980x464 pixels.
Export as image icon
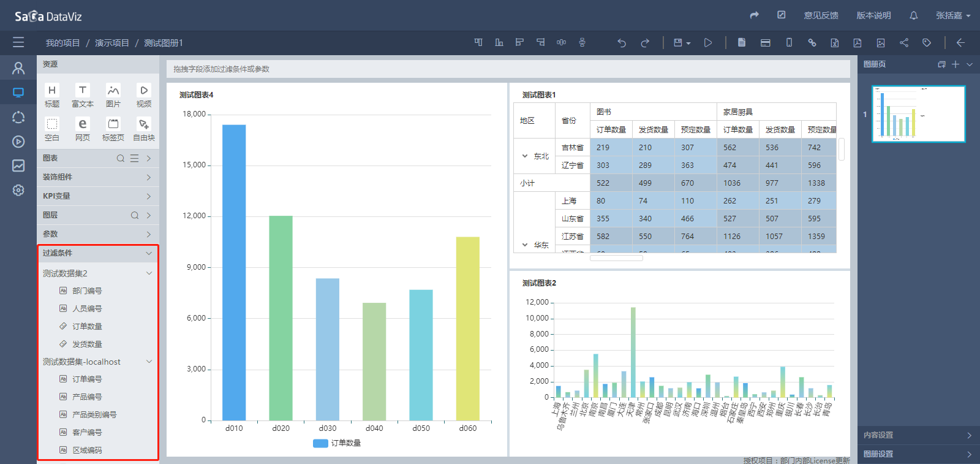coord(881,42)
